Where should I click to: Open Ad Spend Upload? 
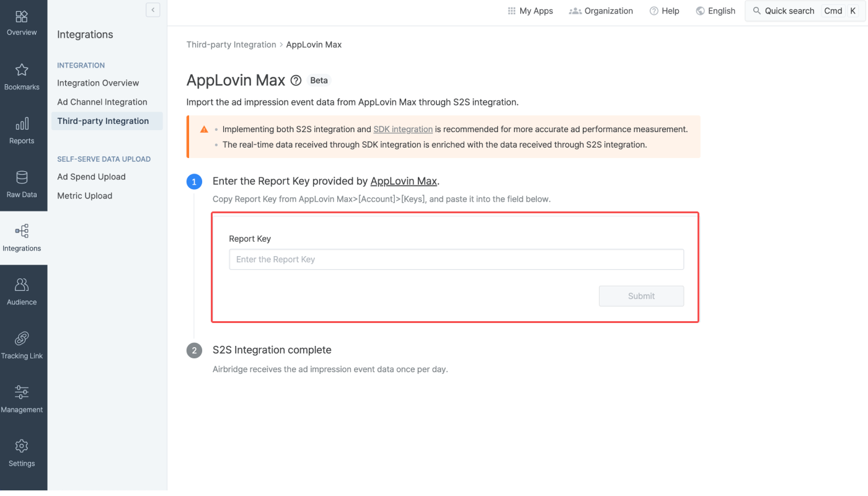91,177
